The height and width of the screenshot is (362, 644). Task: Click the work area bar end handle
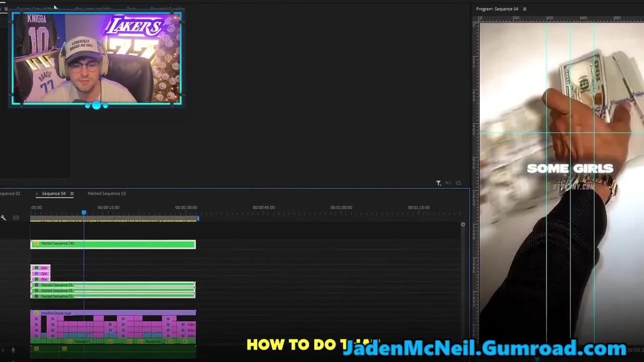[198, 218]
